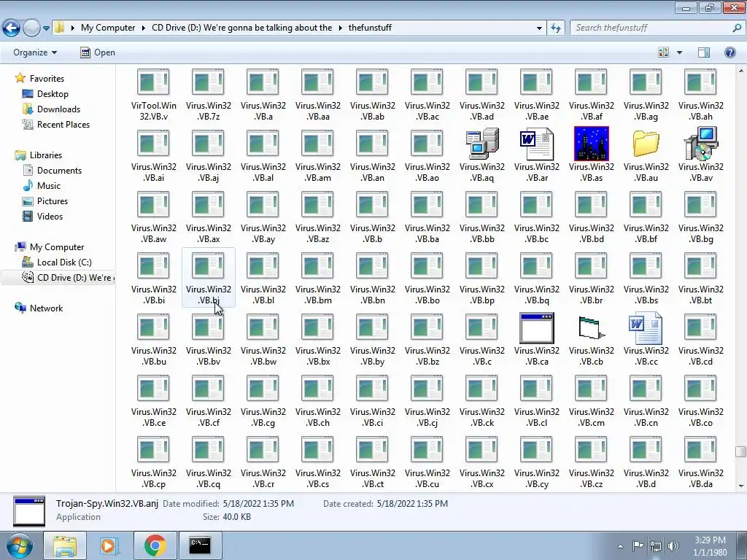This screenshot has width=747, height=560.
Task: Click the scroll up arrow of file list
Action: 741,71
